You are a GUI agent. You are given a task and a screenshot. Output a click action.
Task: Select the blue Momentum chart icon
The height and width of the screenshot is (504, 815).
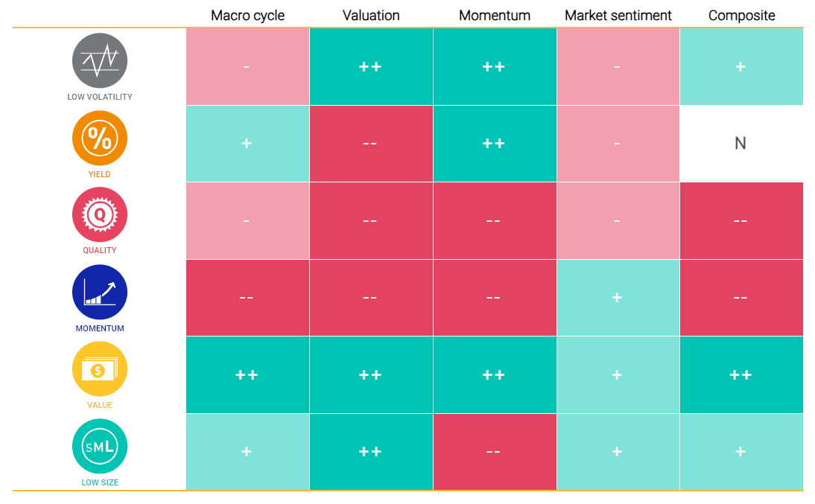(x=100, y=292)
